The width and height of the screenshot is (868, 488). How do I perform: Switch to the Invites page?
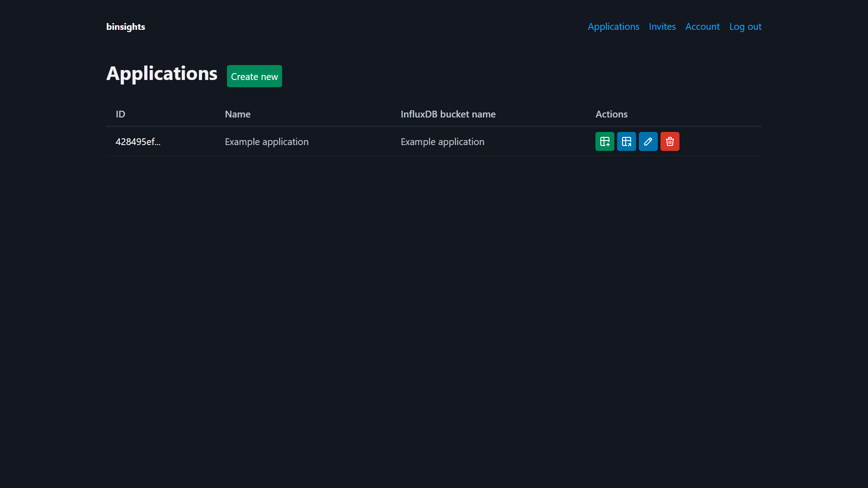[x=662, y=27]
